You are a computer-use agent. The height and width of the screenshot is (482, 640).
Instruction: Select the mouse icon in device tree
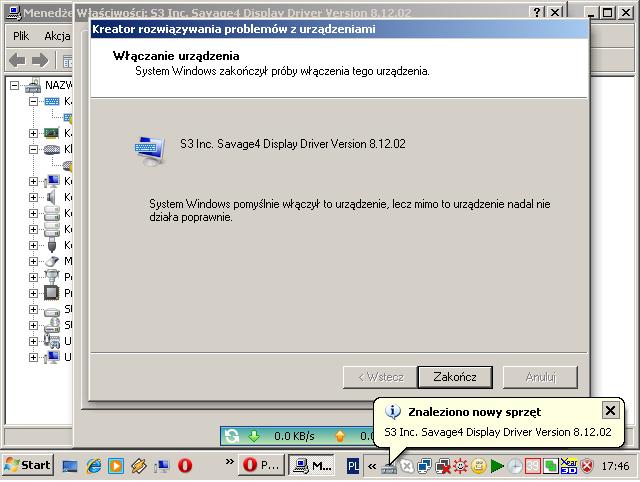[x=52, y=261]
